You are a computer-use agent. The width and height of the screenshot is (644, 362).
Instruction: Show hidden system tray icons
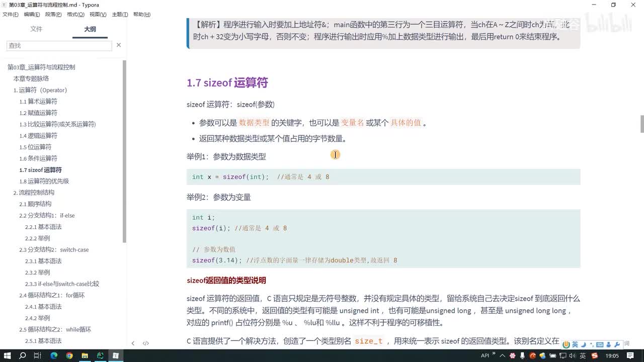[x=503, y=355]
